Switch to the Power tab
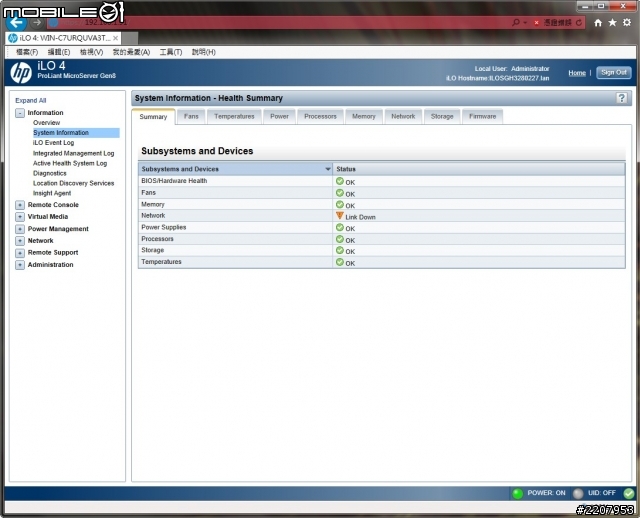 279,116
